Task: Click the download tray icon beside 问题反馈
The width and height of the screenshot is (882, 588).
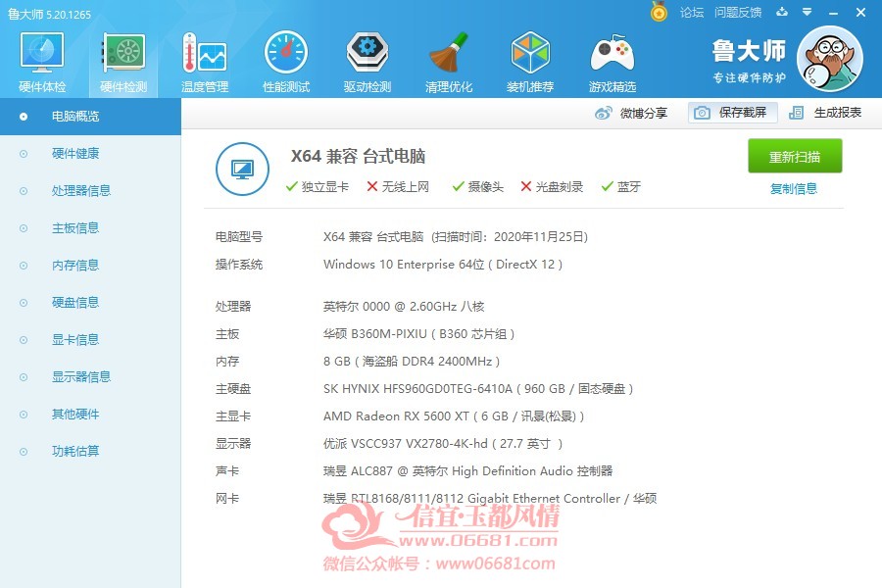Action: point(782,12)
